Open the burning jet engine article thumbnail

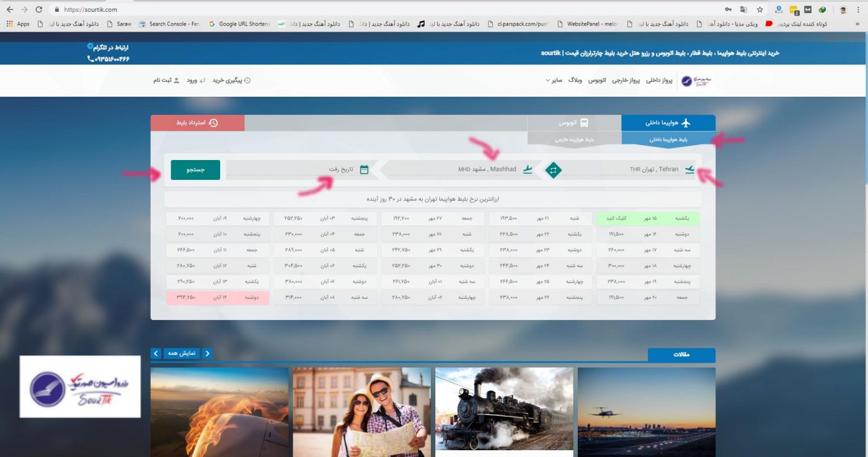(x=219, y=412)
